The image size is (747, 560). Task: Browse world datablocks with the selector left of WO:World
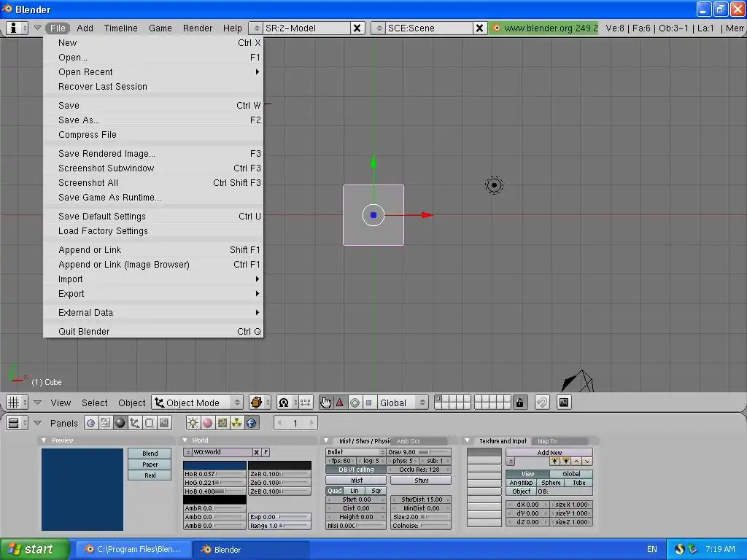coord(187,452)
